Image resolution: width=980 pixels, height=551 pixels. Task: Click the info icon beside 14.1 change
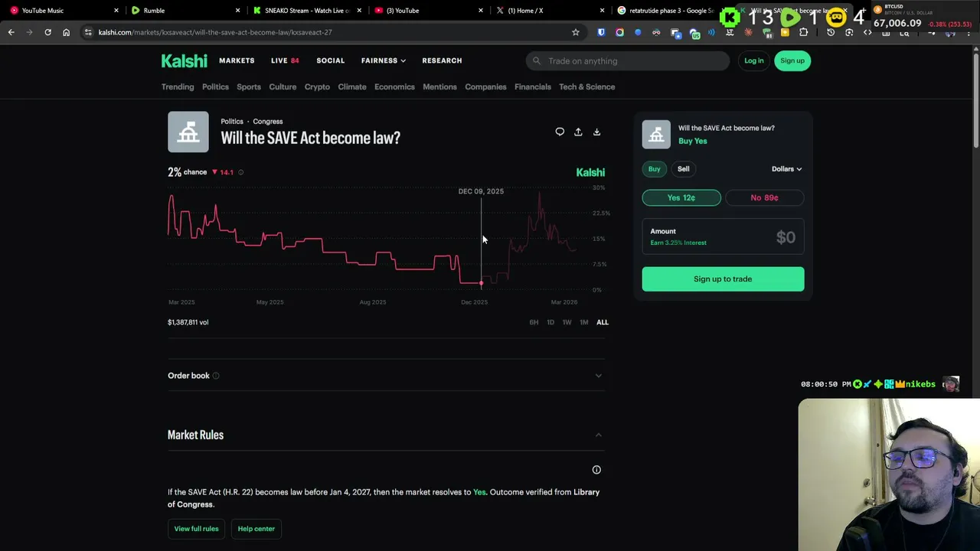tap(240, 172)
